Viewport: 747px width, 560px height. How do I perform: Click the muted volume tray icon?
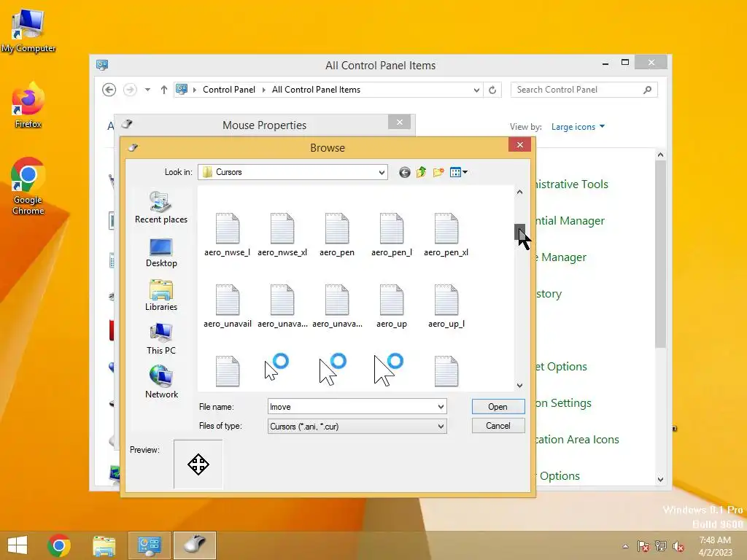tap(678, 546)
